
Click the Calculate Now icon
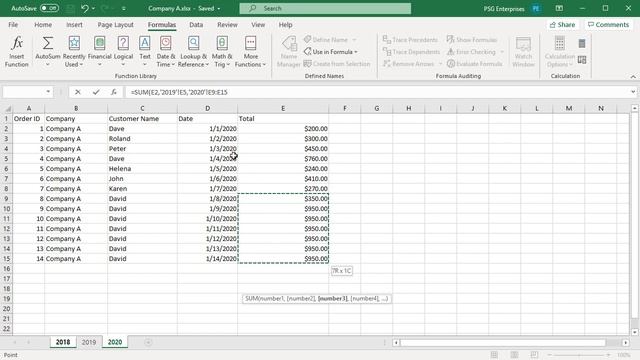582,43
